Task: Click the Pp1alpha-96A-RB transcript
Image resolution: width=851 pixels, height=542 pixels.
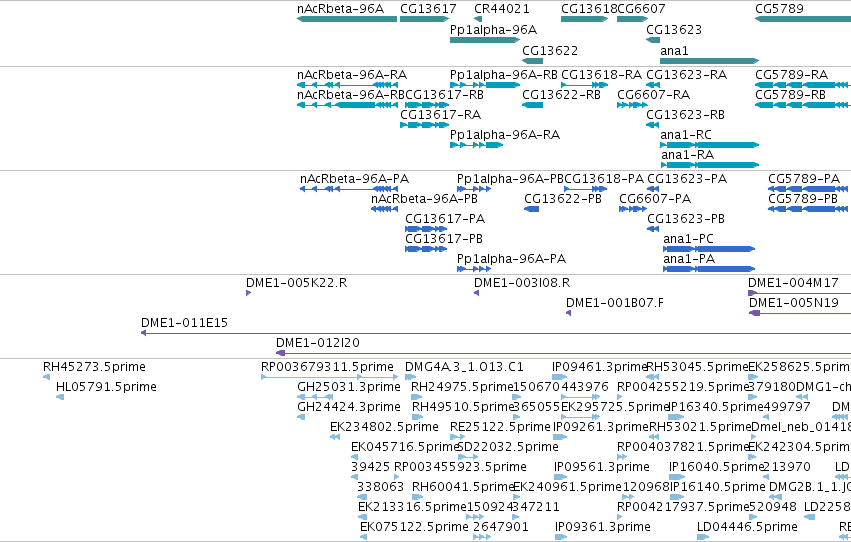Action: 485,85
